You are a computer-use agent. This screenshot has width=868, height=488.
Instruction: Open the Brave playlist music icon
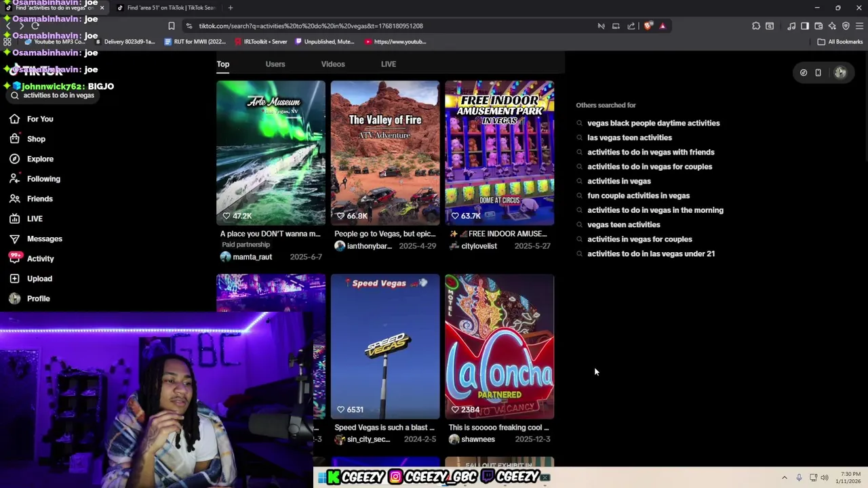tap(791, 26)
